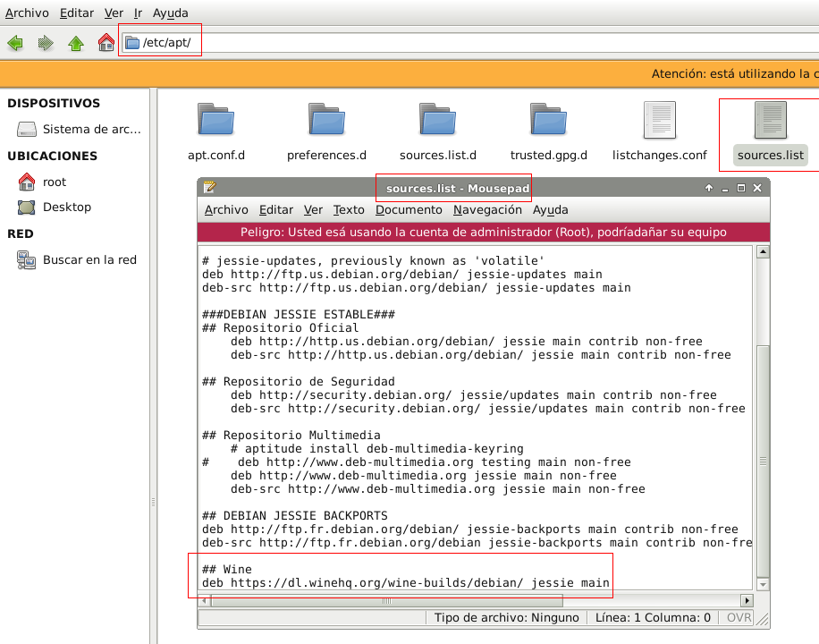The image size is (819, 644).
Task: Open the apt.conf.d folder
Action: tap(216, 132)
